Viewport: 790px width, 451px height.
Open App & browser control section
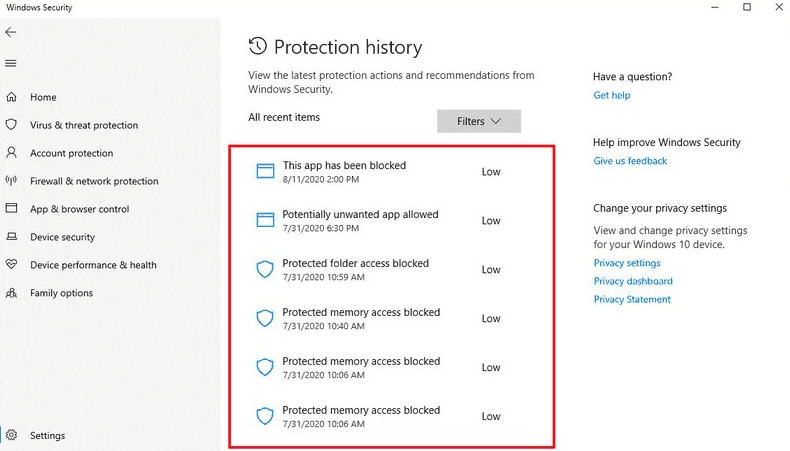80,209
